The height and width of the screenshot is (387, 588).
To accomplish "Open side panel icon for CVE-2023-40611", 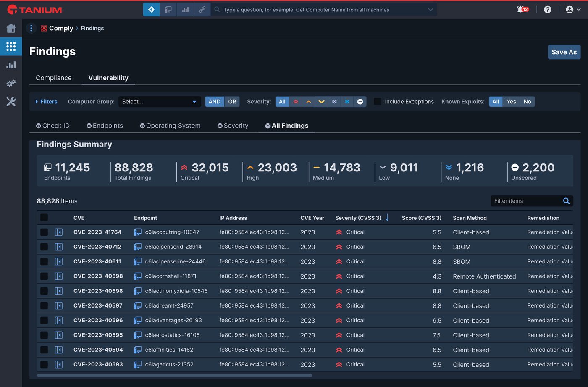I will [59, 261].
